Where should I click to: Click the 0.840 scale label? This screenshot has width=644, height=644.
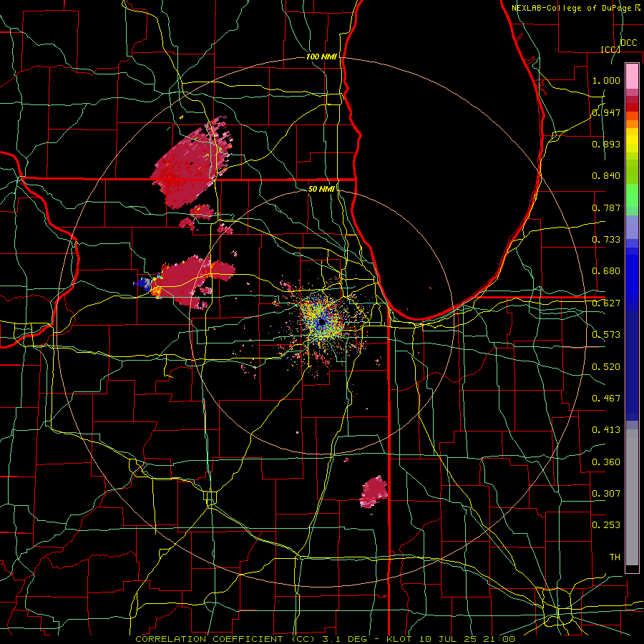click(606, 176)
